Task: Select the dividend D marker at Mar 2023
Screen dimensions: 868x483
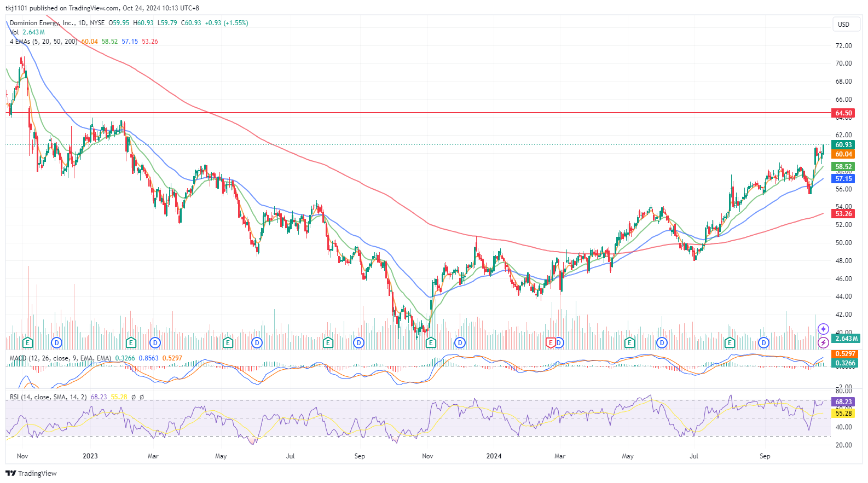Action: tap(155, 343)
